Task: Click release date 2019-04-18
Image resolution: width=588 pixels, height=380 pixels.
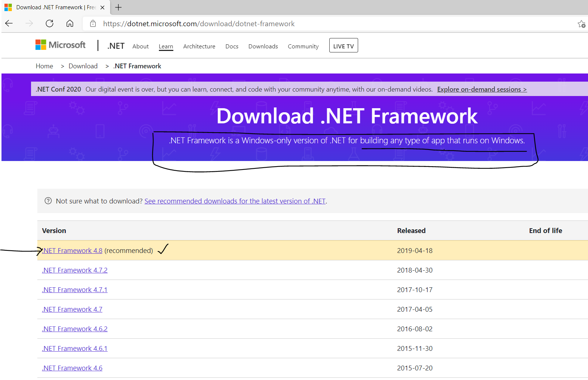Action: (x=415, y=250)
